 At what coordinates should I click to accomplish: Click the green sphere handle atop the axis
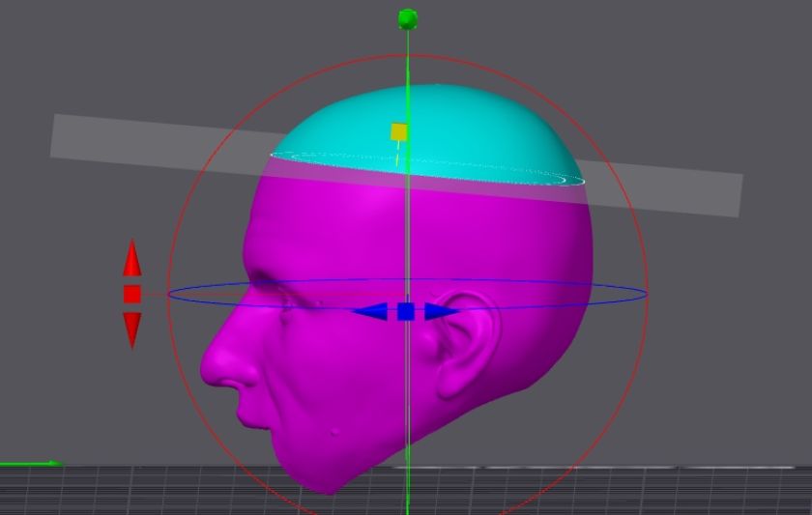[408, 18]
